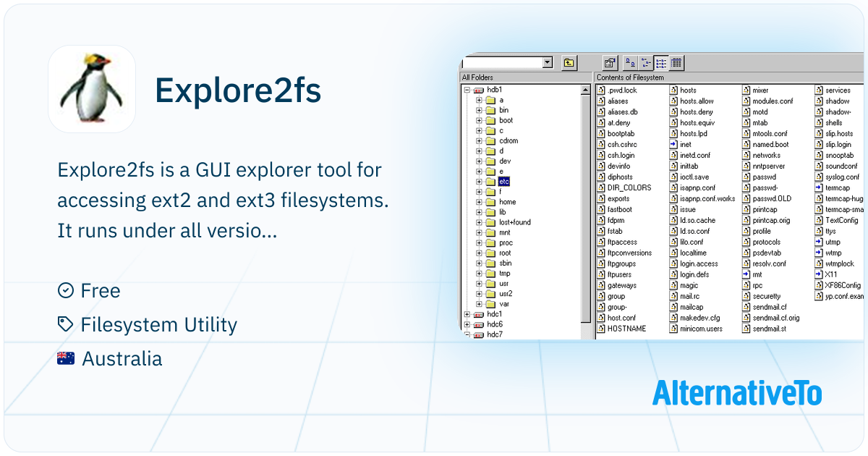Viewport: 868px width, 456px height.
Task: Select the file named passwd
Action: (x=764, y=177)
